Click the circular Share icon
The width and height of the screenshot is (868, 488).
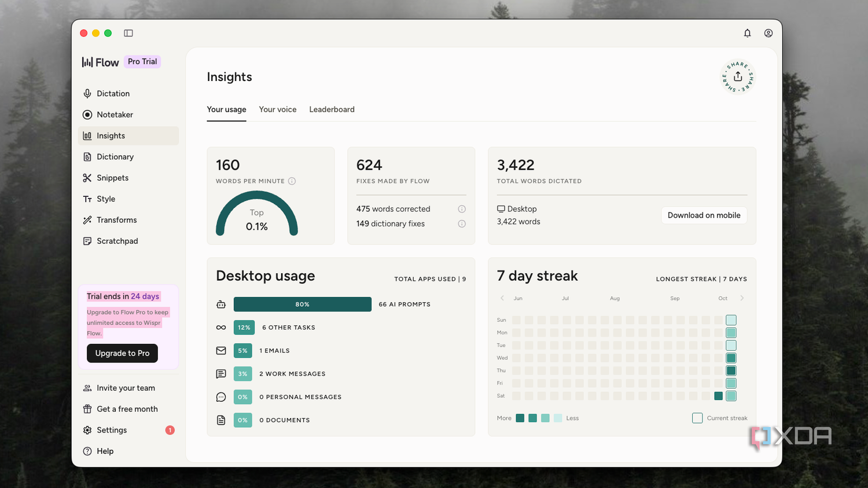pos(738,77)
